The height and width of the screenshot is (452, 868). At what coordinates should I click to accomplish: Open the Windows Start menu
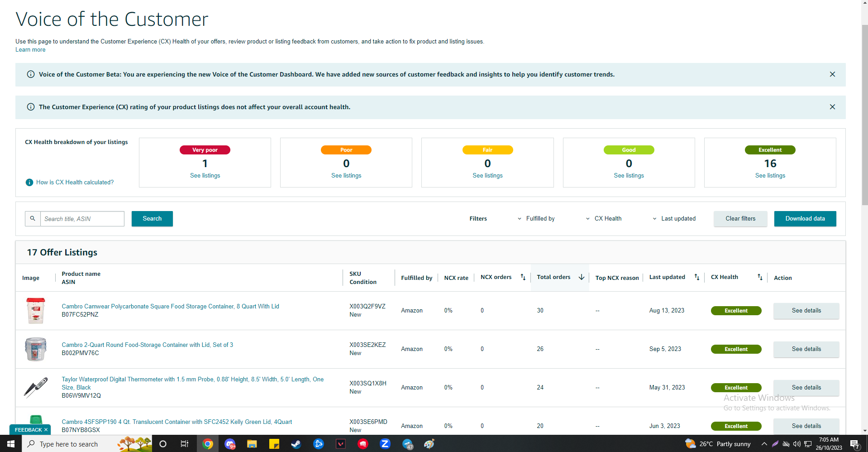tap(11, 444)
